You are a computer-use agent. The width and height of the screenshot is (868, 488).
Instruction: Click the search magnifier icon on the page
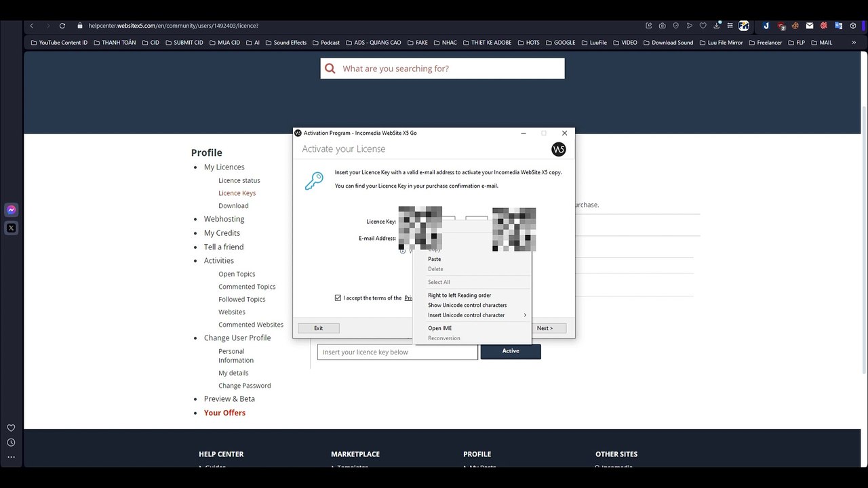point(330,68)
